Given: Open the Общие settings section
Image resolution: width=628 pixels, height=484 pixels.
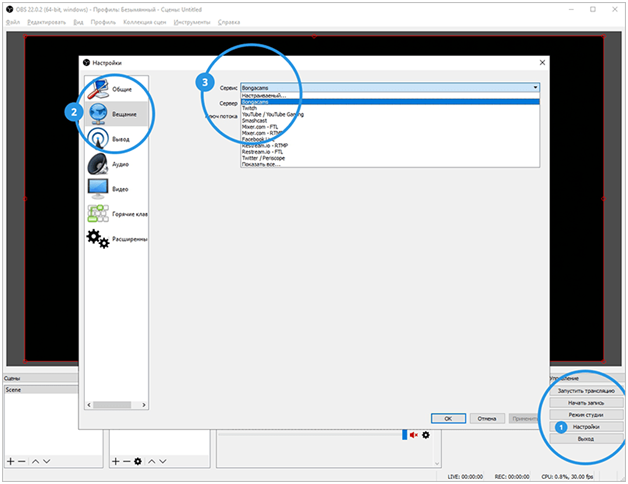Looking at the screenshot, I should [116, 89].
